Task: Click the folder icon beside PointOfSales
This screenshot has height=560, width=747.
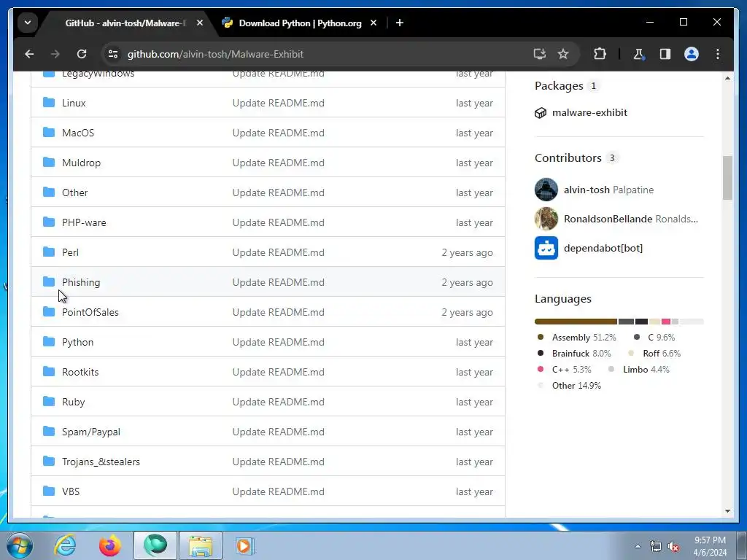Action: point(49,312)
